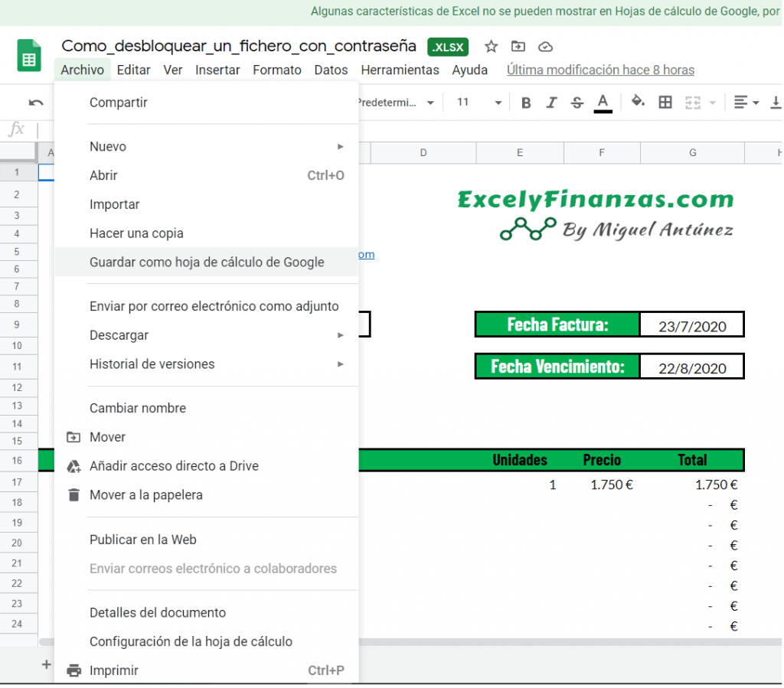The image size is (784, 688).
Task: Select Cambiar nombre
Action: coord(207,408)
